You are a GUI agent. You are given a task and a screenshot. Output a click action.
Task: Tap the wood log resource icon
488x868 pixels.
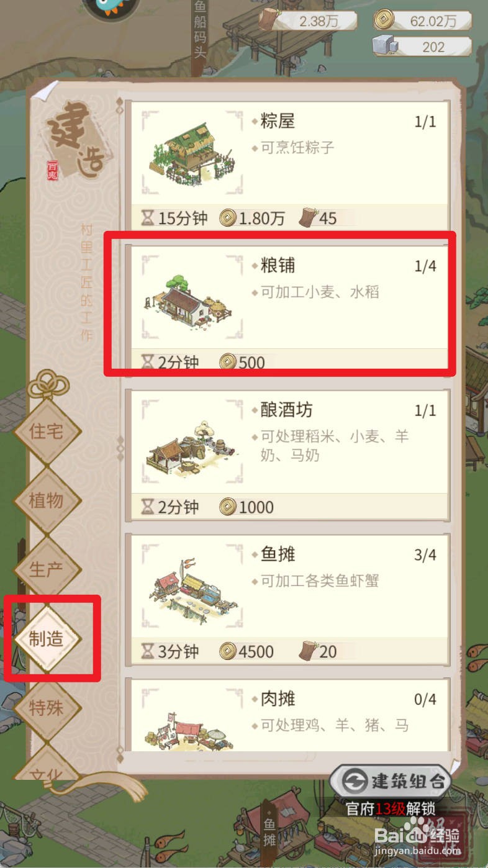(268, 20)
